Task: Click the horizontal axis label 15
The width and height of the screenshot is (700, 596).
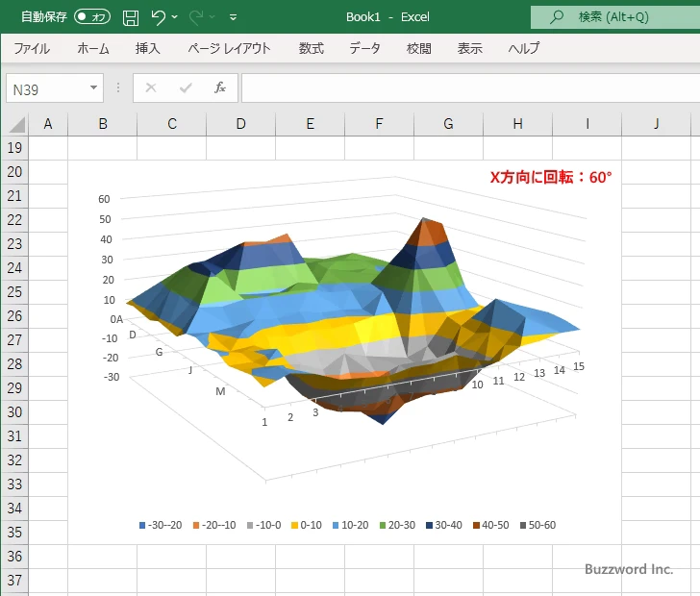Action: 579,366
